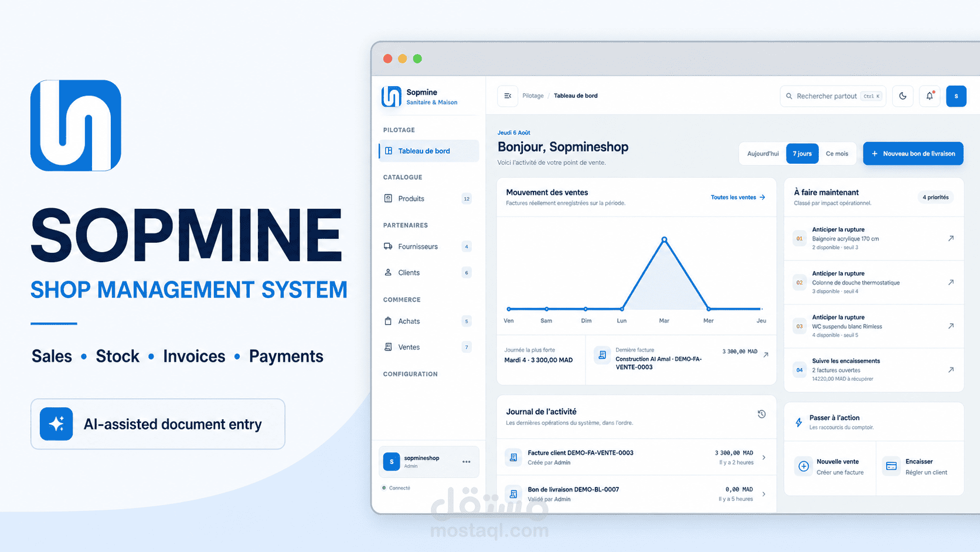Open arrow for Colonne de douche thermostatique
Viewport: 980px width, 552px height.
[x=951, y=282]
